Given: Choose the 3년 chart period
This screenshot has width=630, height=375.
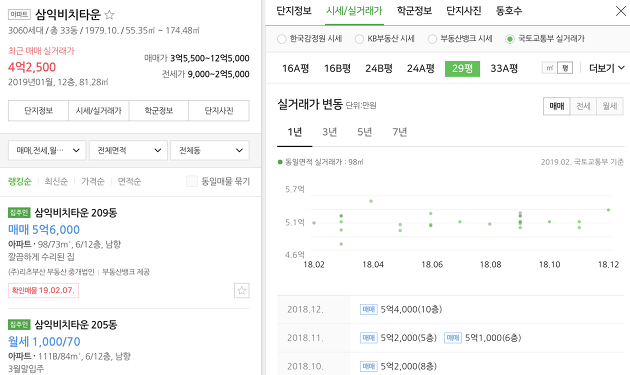Looking at the screenshot, I should pos(329,132).
